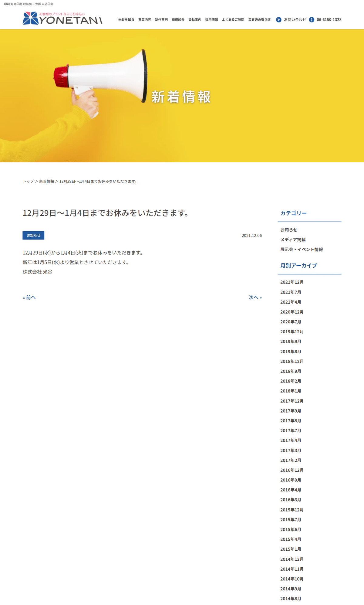Open the 2016年12月 archive

292,470
